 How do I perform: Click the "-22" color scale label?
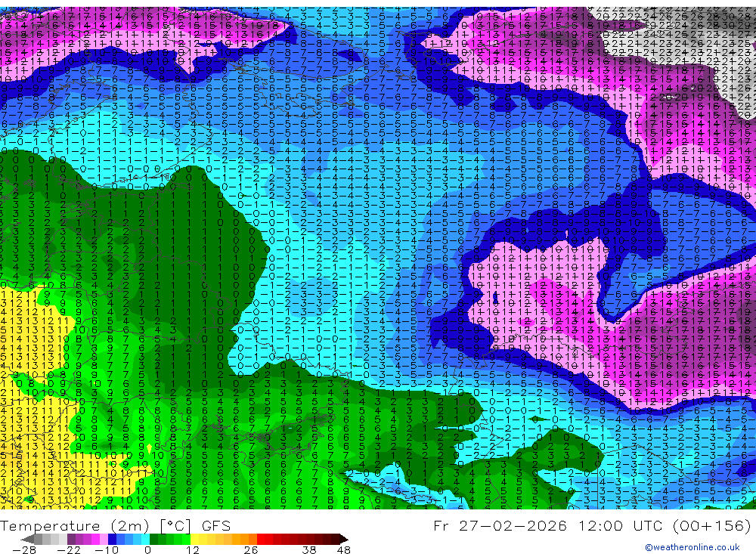click(x=69, y=549)
